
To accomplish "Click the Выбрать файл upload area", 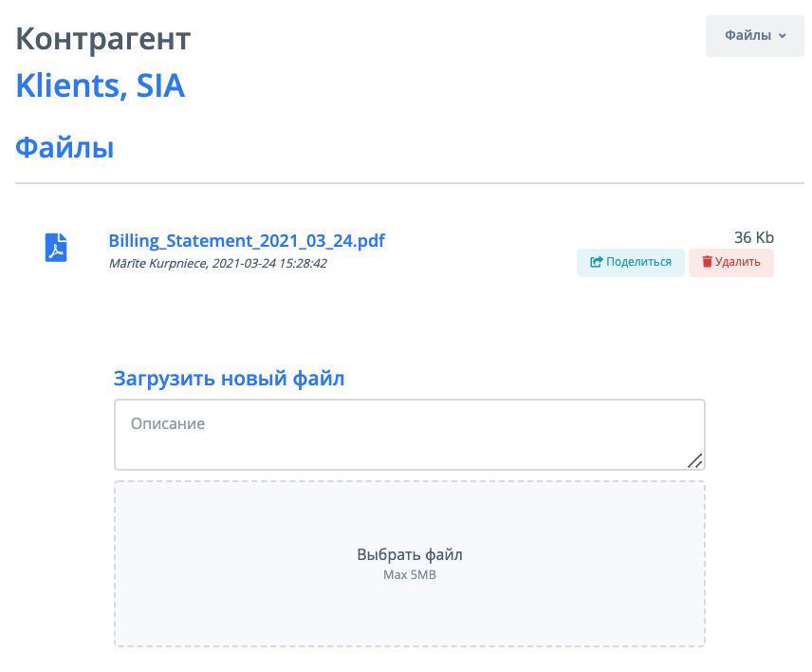I will (x=410, y=564).
